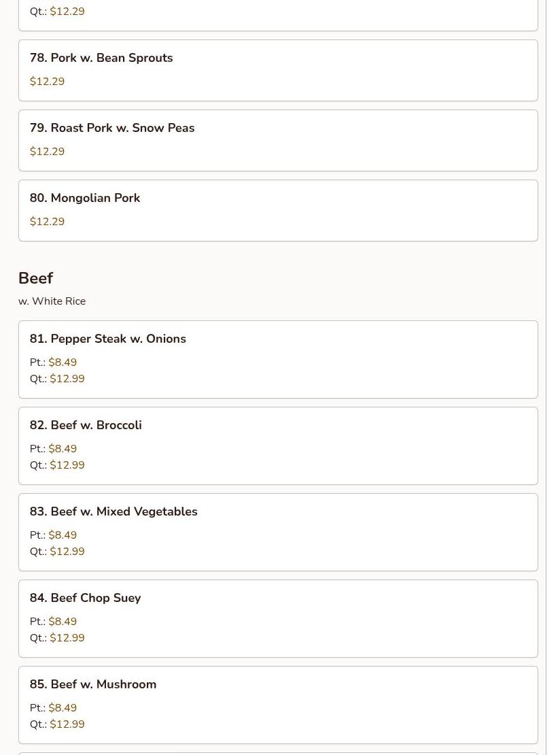Select Beef w. Mixed Vegetables item
The height and width of the screenshot is (755, 560).
113,511
